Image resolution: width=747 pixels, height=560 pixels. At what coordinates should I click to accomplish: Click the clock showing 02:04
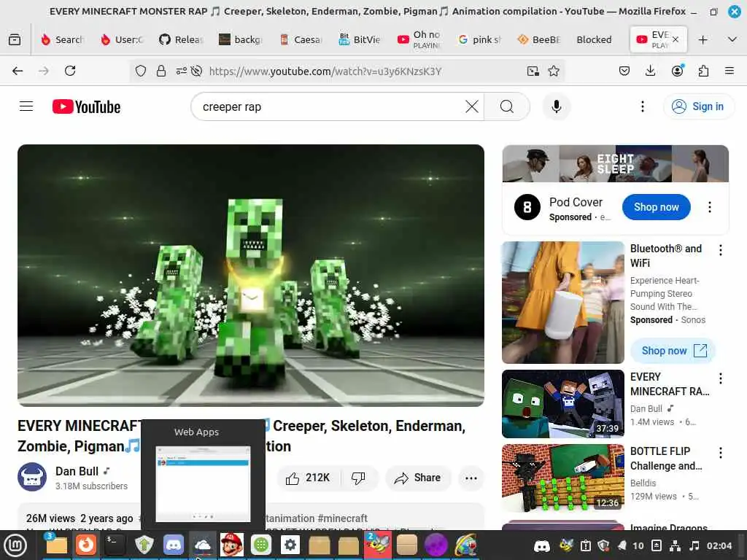719,545
